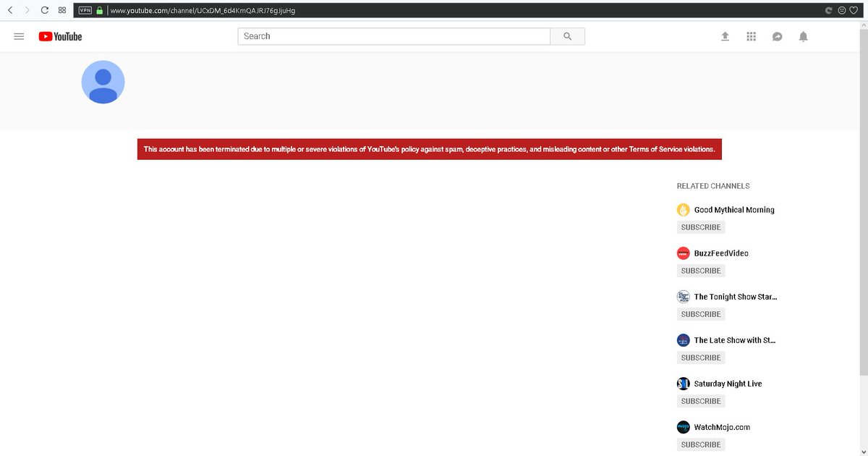Screen dimensions: 868x456
Task: Click BuzzFeedVideo red avatar icon
Action: [x=683, y=253]
